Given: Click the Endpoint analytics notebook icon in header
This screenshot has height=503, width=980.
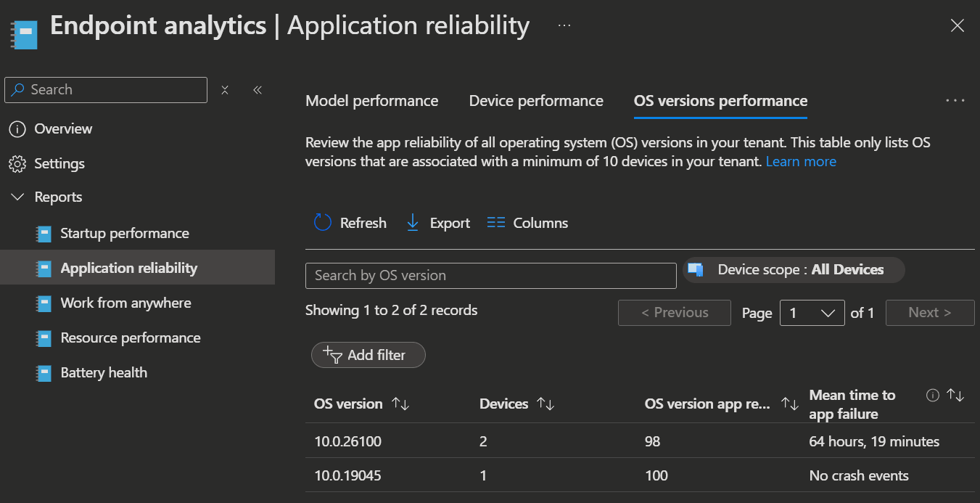Looking at the screenshot, I should coord(24,34).
